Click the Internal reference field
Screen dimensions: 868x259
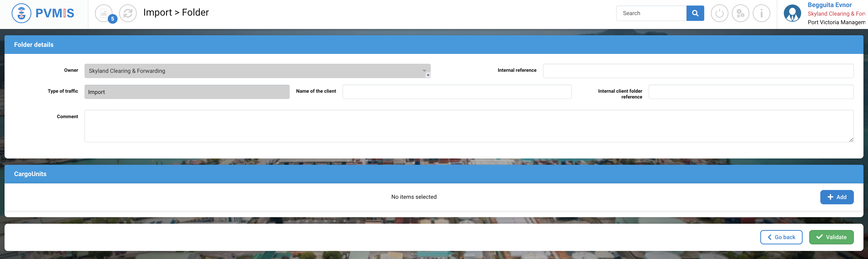point(698,71)
